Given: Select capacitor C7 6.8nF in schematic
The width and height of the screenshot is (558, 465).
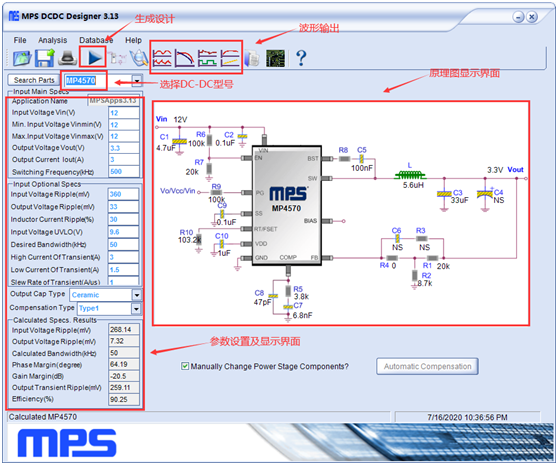Looking at the screenshot, I should (288, 307).
